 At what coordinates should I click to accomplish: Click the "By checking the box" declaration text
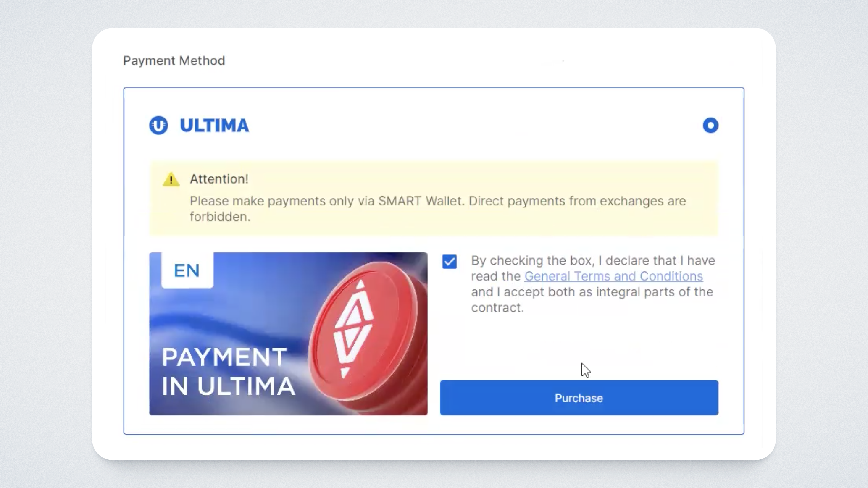click(592, 261)
